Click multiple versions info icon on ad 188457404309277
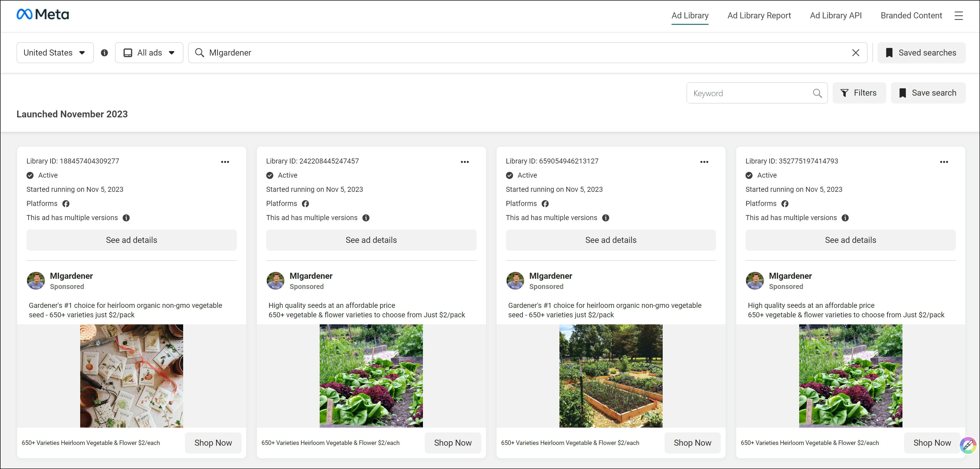This screenshot has height=469, width=980. pyautogui.click(x=126, y=218)
